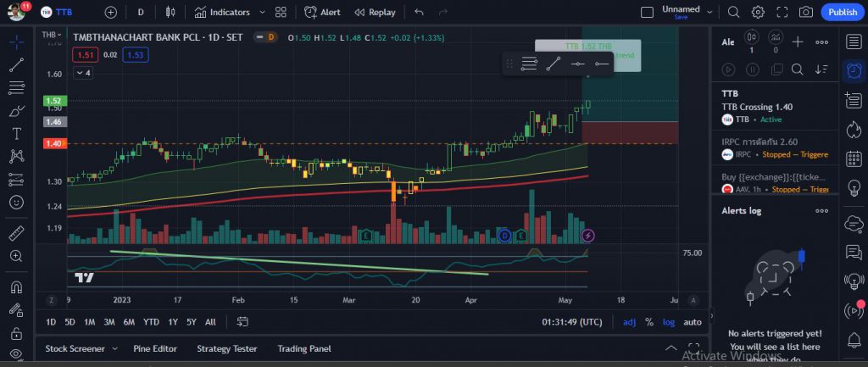Select the ruler measure tool
Viewport: 868px width, 367px height.
pos(17,233)
